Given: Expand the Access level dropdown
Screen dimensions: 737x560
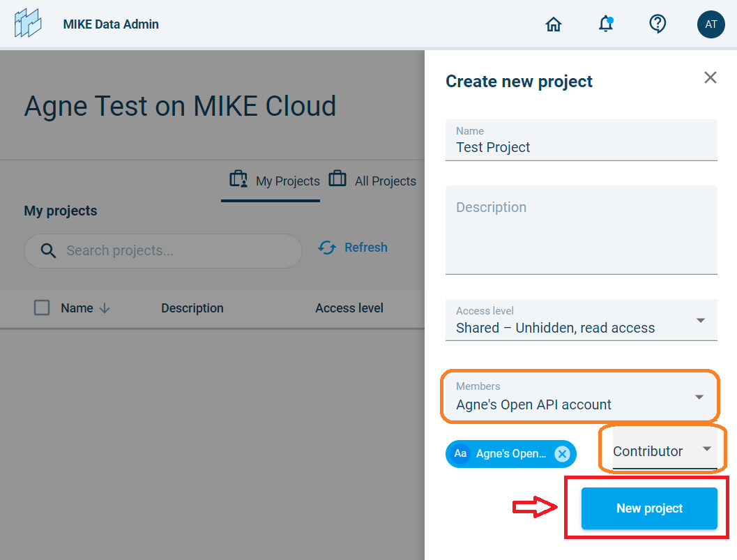Looking at the screenshot, I should click(700, 320).
